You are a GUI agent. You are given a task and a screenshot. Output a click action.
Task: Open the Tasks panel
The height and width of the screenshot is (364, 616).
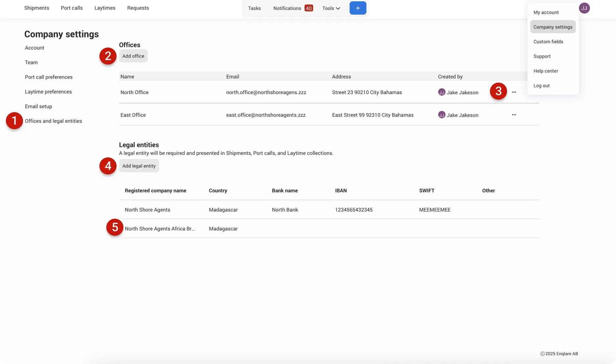point(254,8)
